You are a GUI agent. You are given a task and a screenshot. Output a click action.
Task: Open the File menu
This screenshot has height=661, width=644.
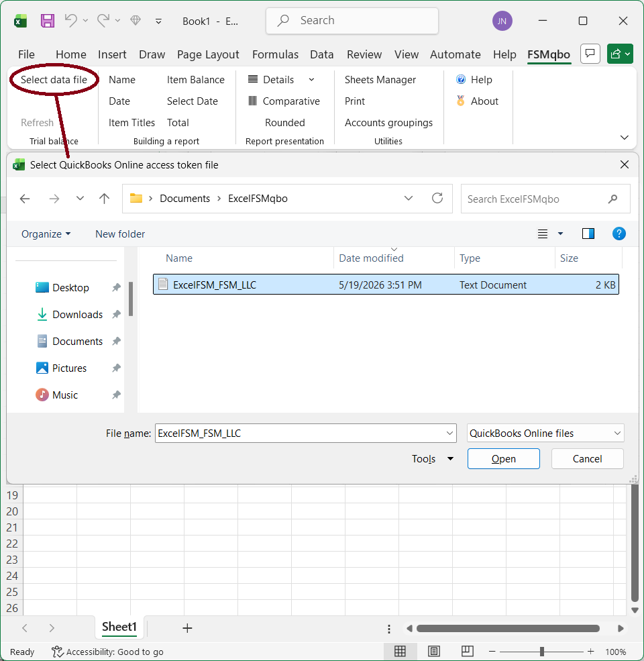(x=26, y=54)
